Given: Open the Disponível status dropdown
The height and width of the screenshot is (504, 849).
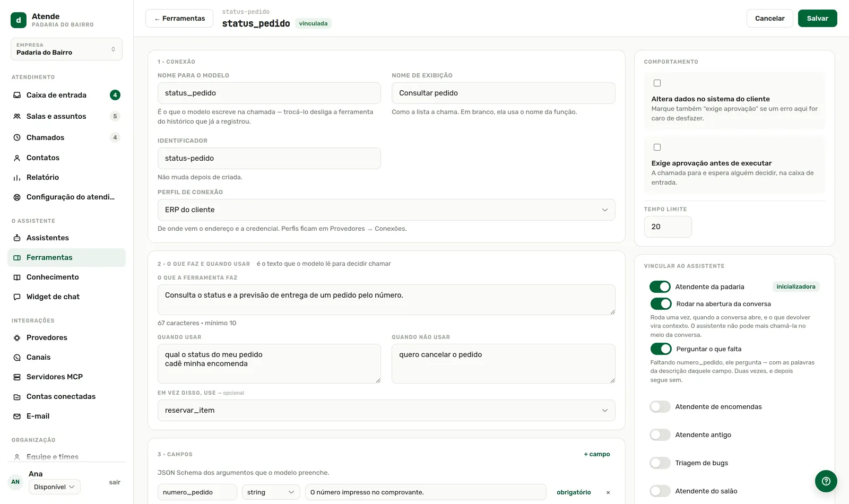Looking at the screenshot, I should [55, 486].
